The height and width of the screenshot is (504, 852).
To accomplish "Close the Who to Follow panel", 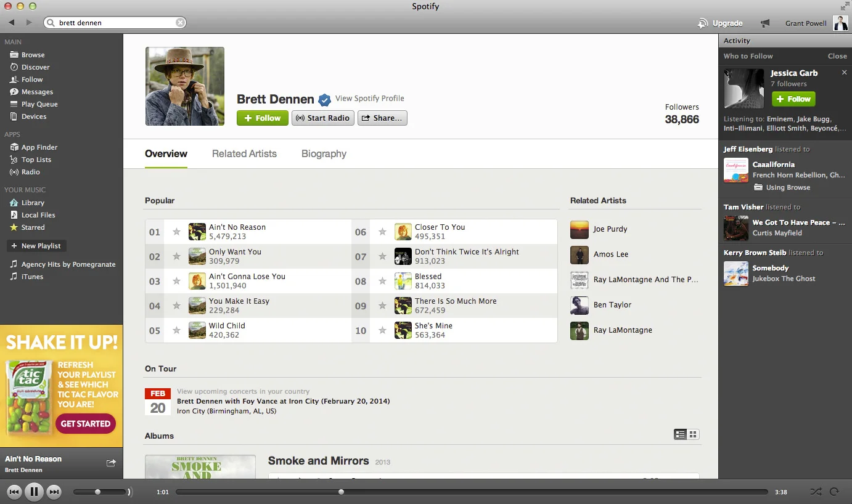I will click(837, 56).
